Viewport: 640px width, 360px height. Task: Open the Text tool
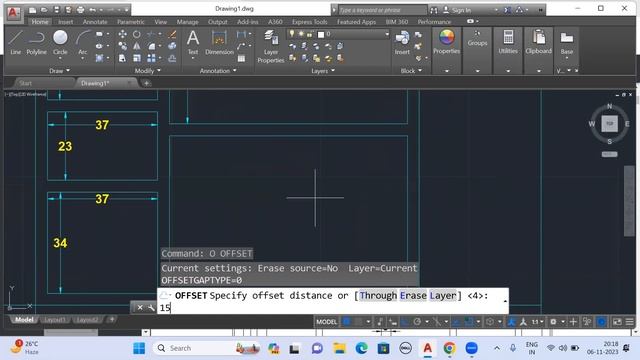193,42
